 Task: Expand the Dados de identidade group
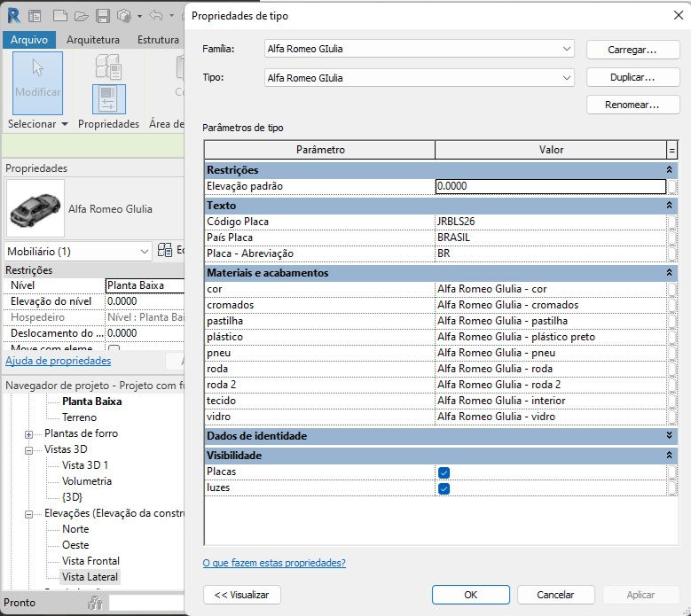click(x=669, y=435)
